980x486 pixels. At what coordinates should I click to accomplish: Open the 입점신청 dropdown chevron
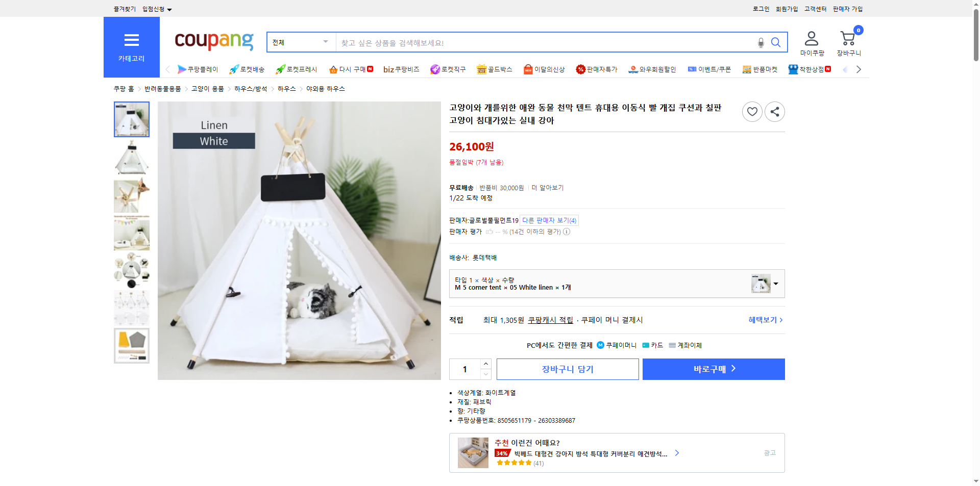click(170, 9)
